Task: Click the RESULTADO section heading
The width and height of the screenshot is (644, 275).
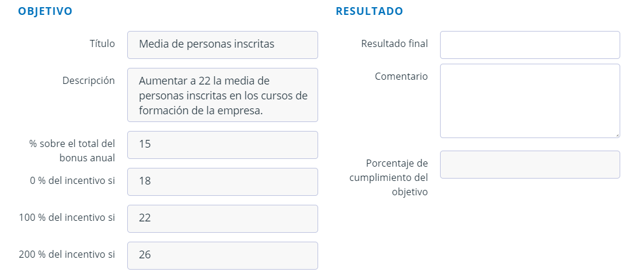Action: tap(369, 11)
